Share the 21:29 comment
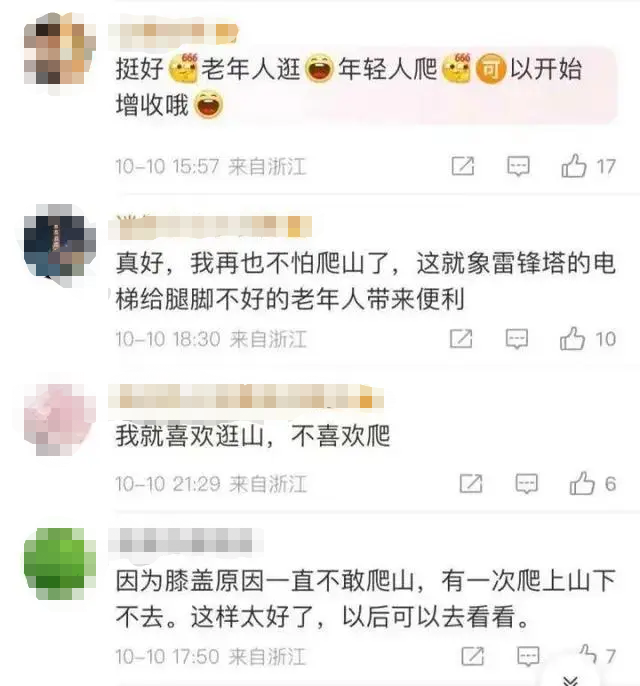Screen dimensions: 640x686 471,483
